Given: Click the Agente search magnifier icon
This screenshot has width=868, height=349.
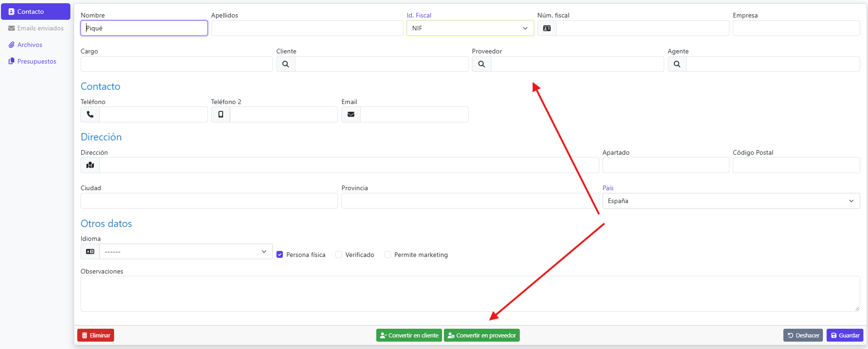Looking at the screenshot, I should 677,64.
